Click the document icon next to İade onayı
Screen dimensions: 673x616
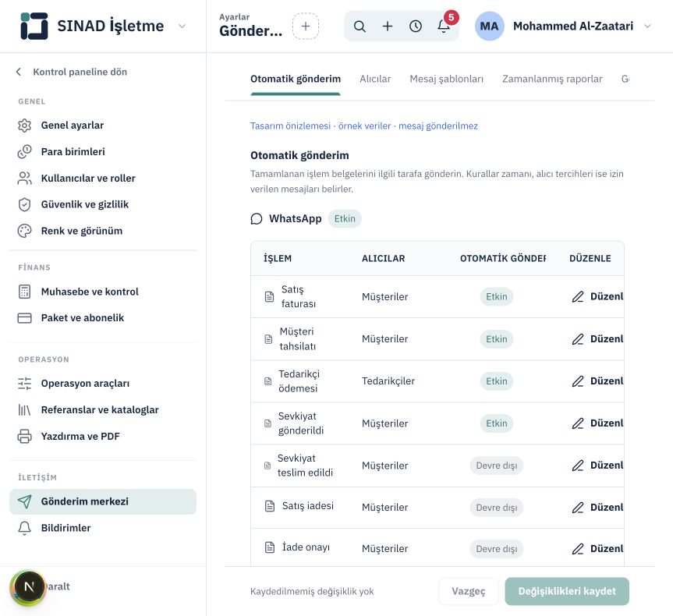[x=270, y=547]
